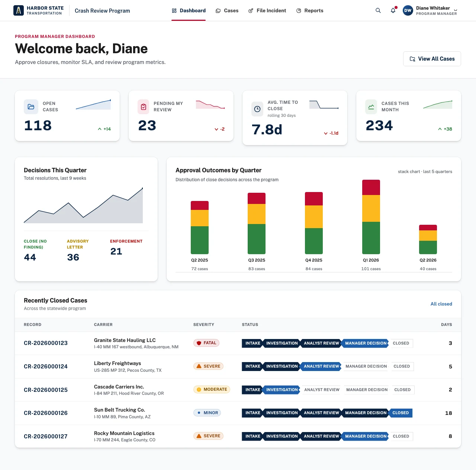Viewport: 476px width, 470px height.
Task: Click the Cases This Month chart icon
Action: click(371, 107)
